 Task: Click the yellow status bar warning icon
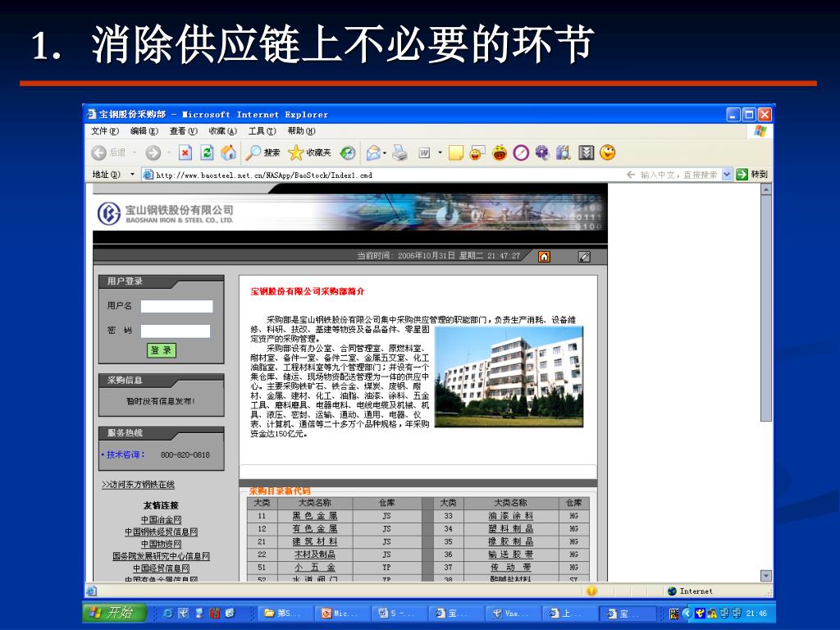(x=591, y=591)
